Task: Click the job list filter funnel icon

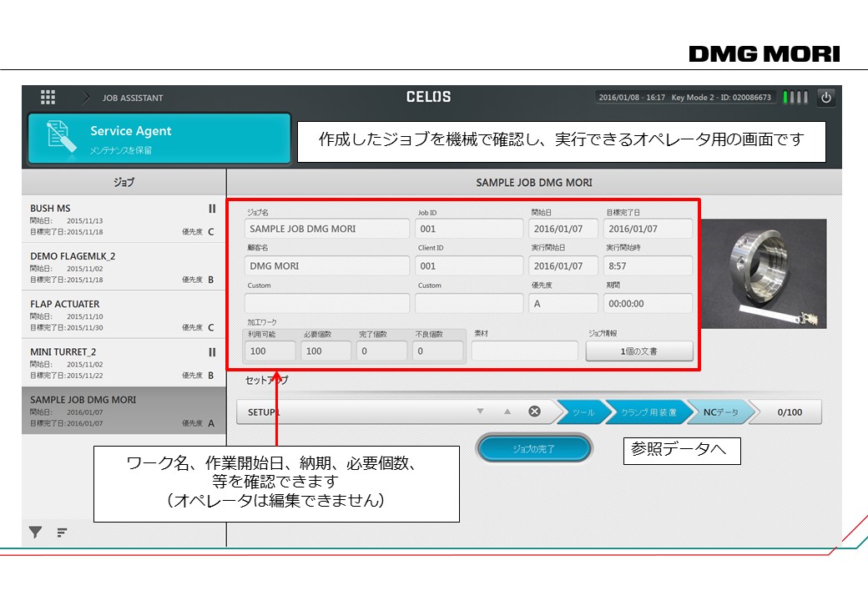Action: point(35,533)
